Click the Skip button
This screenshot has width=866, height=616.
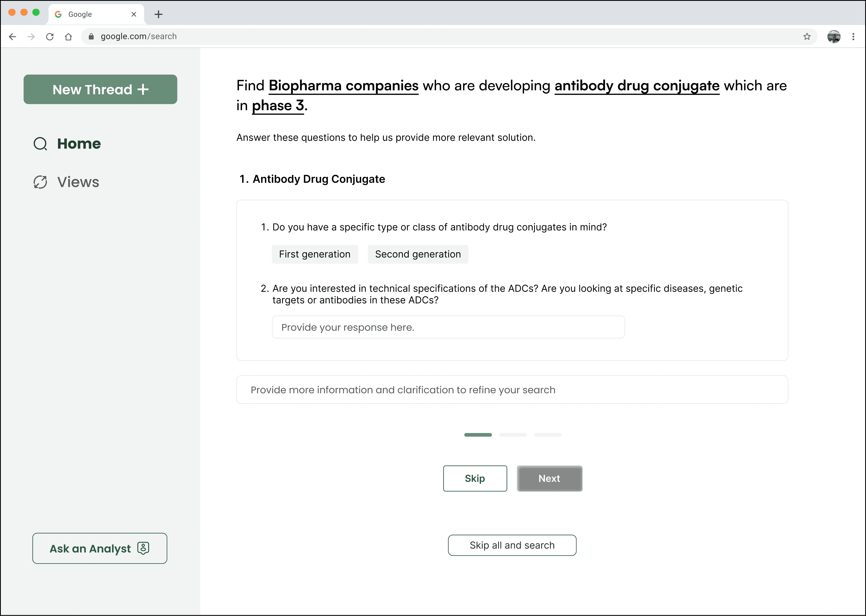[x=475, y=478]
